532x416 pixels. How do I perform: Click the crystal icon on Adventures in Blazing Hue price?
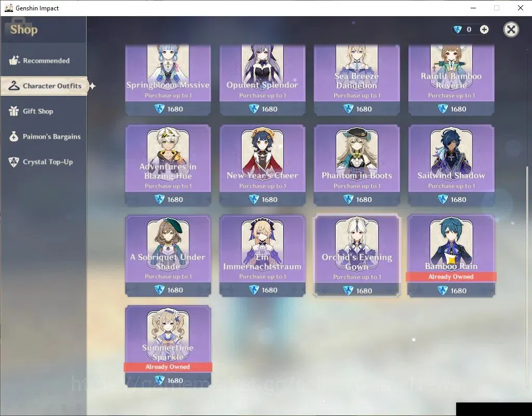click(159, 199)
